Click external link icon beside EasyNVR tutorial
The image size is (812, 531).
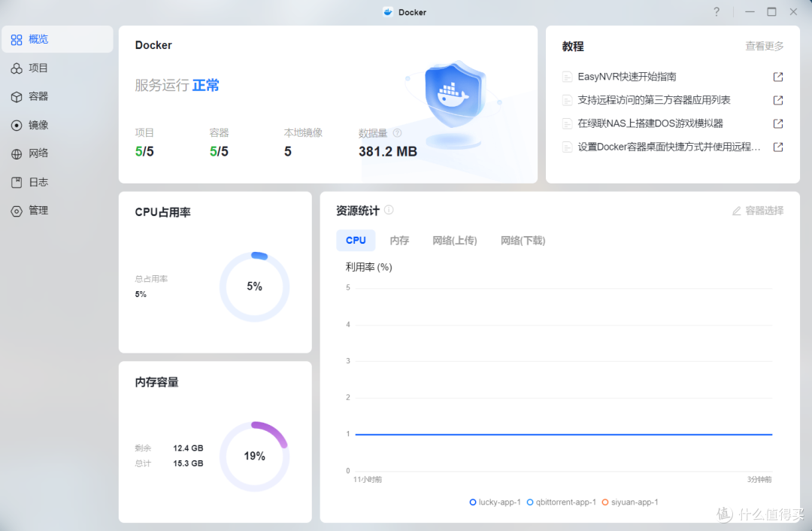pyautogui.click(x=778, y=77)
